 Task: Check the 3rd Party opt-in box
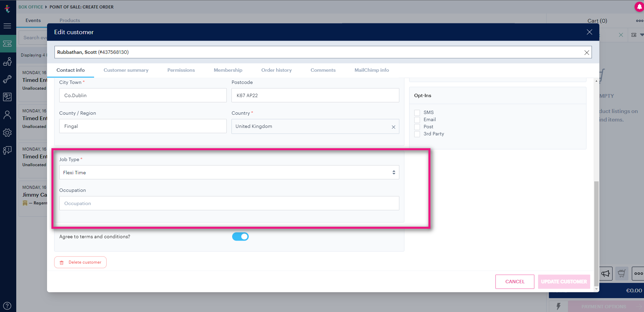pyautogui.click(x=417, y=134)
